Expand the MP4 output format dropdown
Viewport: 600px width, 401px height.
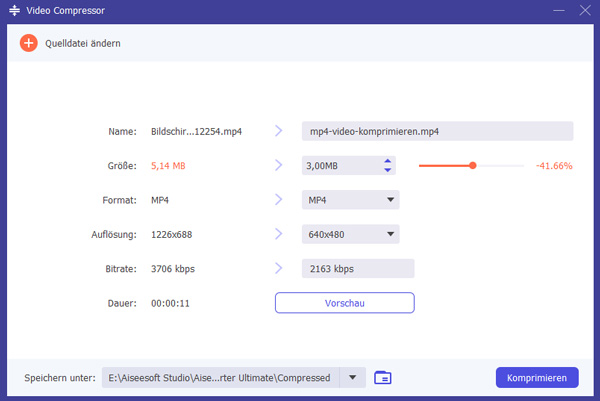(391, 201)
